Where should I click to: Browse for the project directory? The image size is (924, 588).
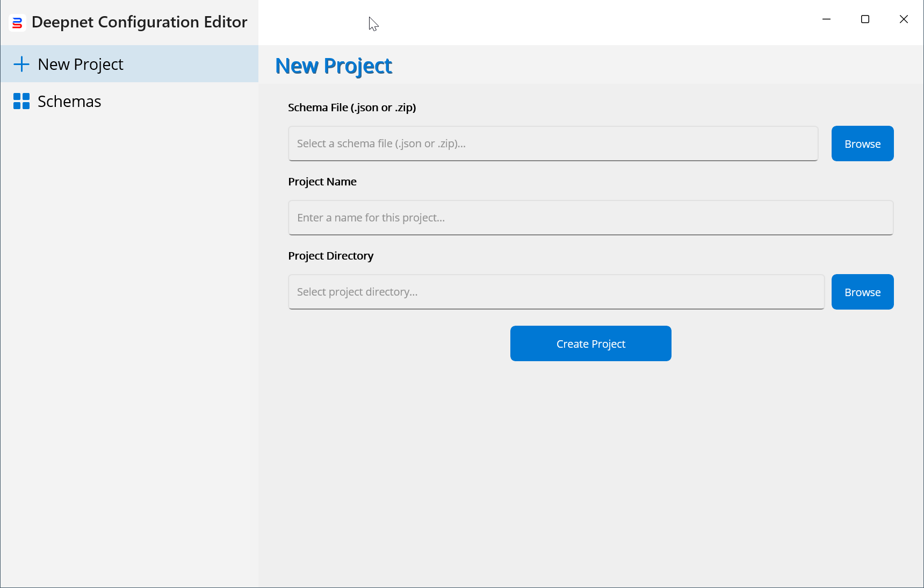862,292
